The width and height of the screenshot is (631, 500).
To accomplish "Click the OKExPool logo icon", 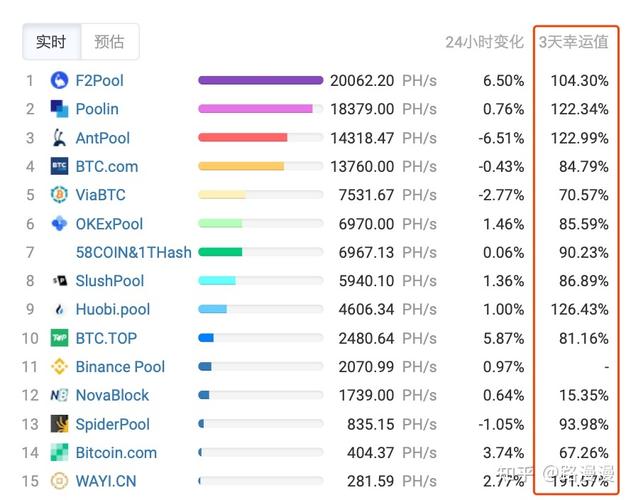I will [59, 224].
